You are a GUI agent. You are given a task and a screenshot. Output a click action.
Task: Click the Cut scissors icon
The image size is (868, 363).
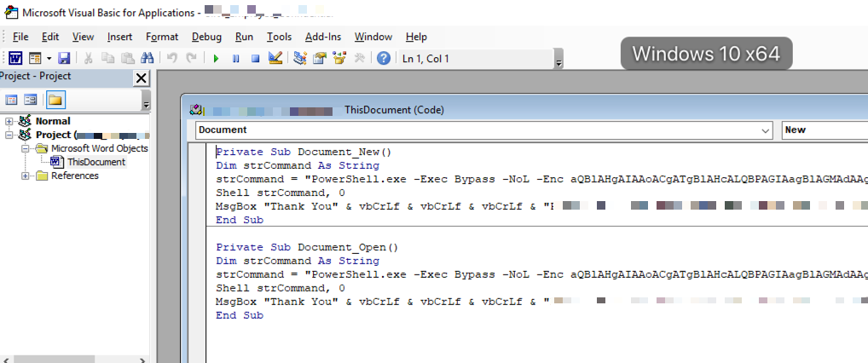pos(88,58)
